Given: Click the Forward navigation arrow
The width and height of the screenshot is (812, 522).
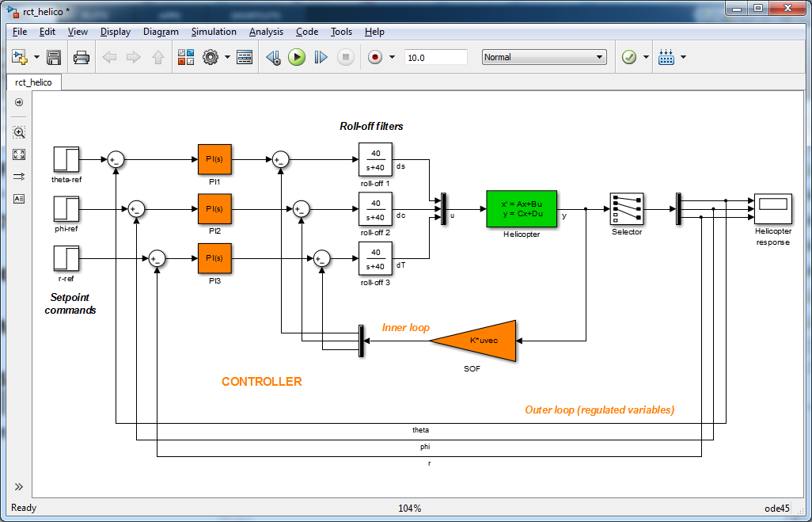Looking at the screenshot, I should click(134, 57).
